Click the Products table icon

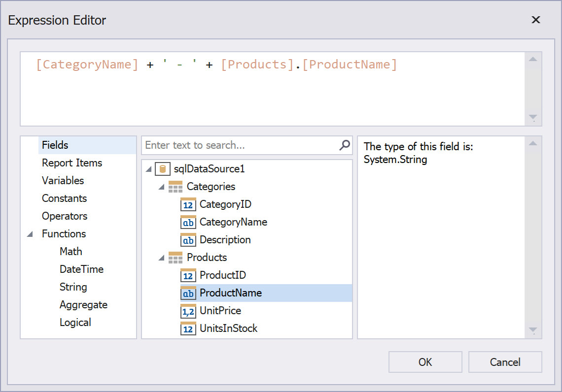(175, 258)
